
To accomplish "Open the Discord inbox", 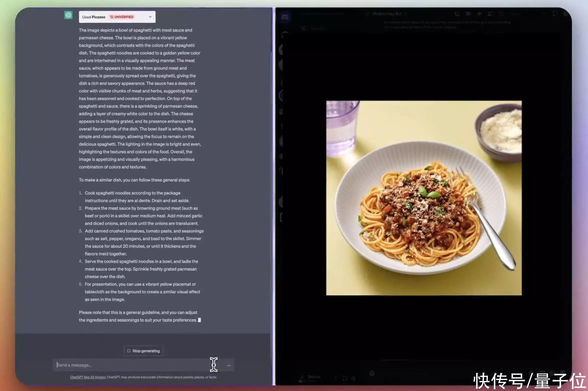I will pos(555,14).
